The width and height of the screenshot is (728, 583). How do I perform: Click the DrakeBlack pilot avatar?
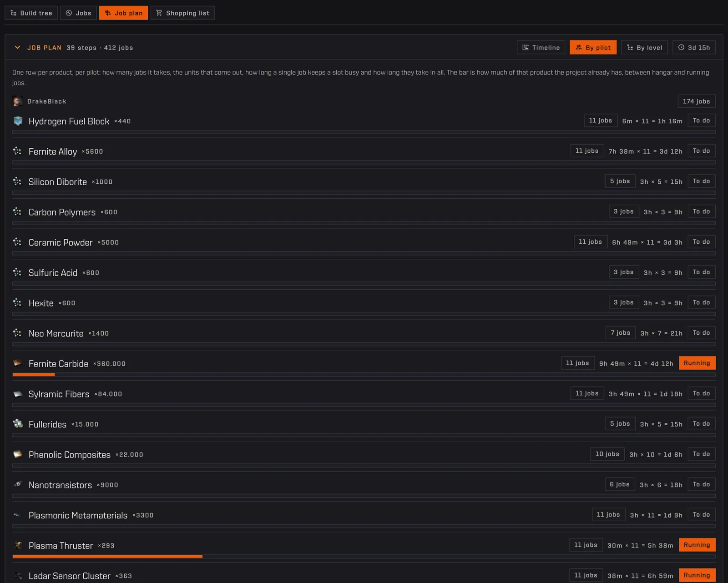[18, 101]
